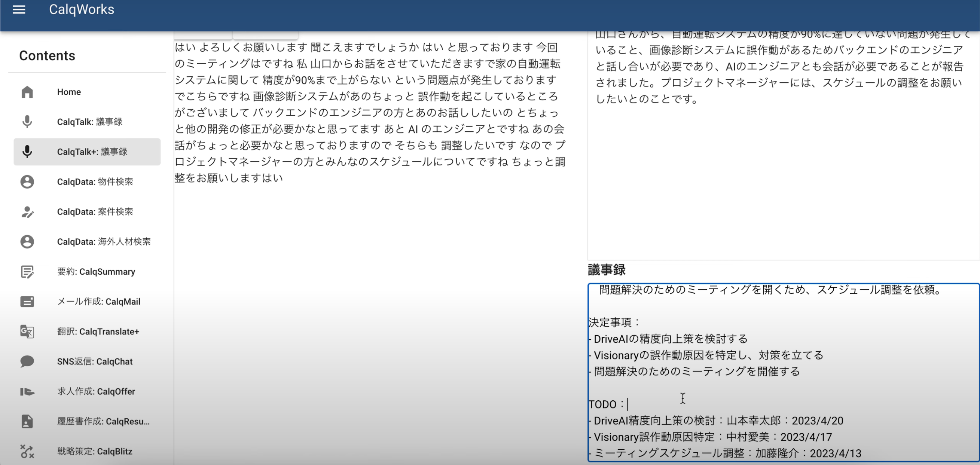This screenshot has height=465, width=980.
Task: Click the 海外人材検索 account icon
Action: tap(27, 242)
